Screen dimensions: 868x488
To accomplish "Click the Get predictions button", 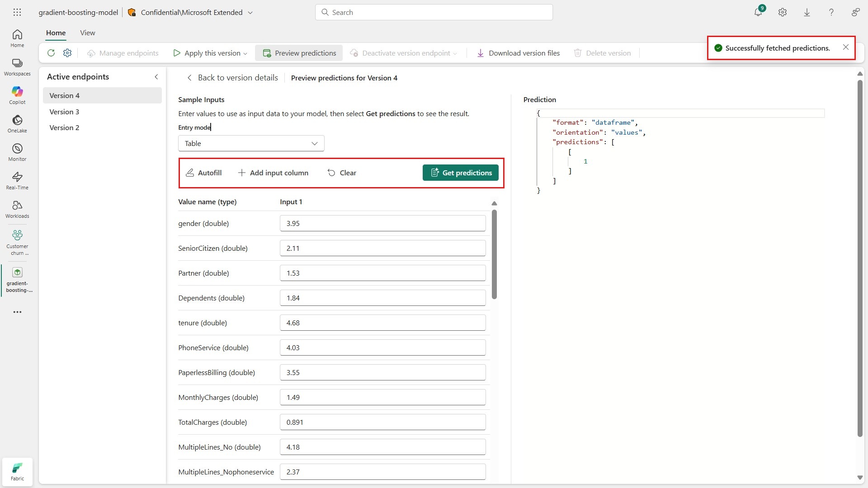I will [x=460, y=173].
